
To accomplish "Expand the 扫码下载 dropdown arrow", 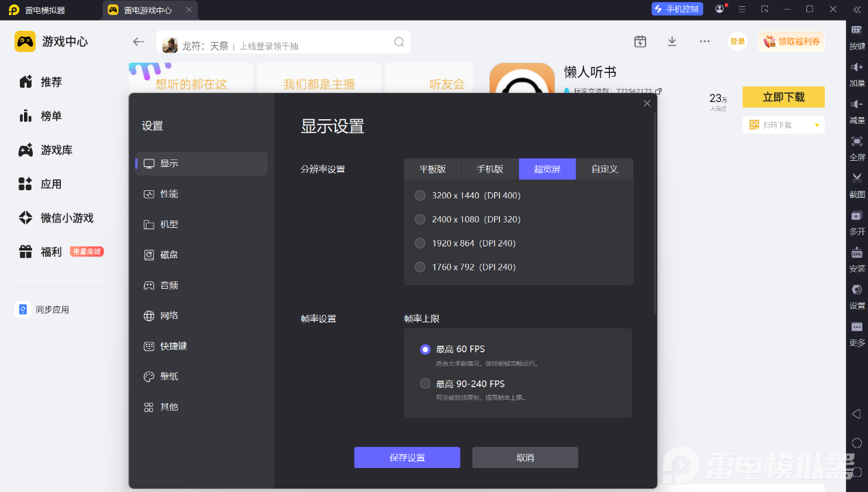I will point(817,125).
